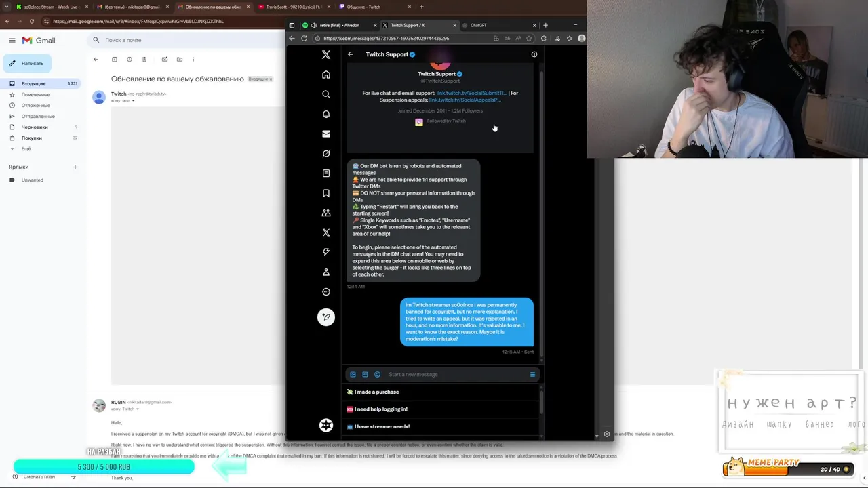Click X account avatar at sidebar bottom
Viewport: 868px width, 488px height.
click(326, 425)
